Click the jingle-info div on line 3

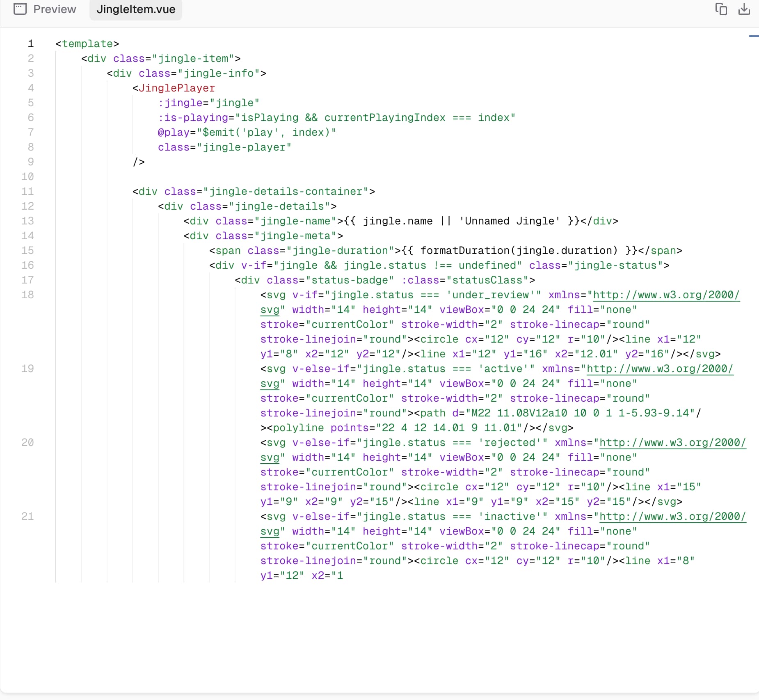tap(187, 73)
